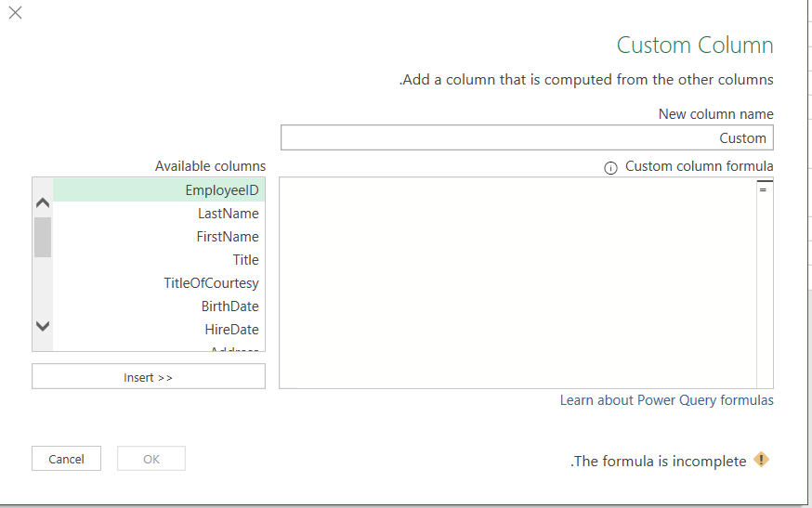Close the Custom Column dialog with X
Screen dimensions: 812x508
tap(16, 13)
